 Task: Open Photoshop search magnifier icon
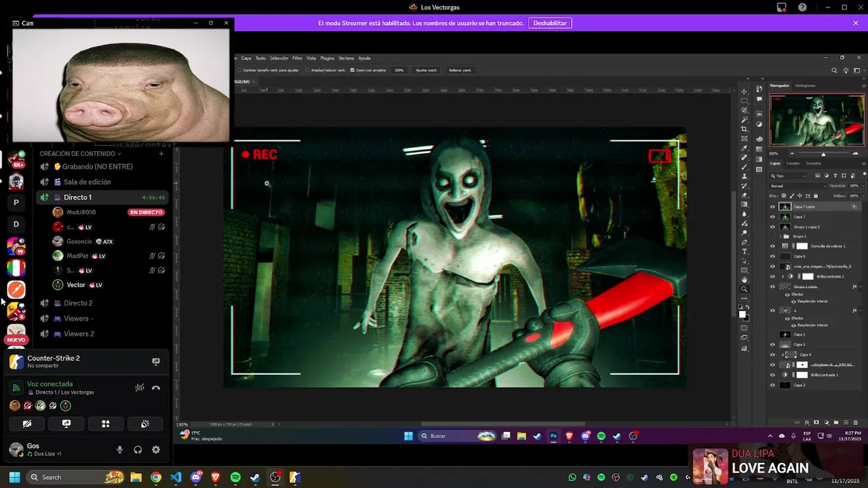834,70
